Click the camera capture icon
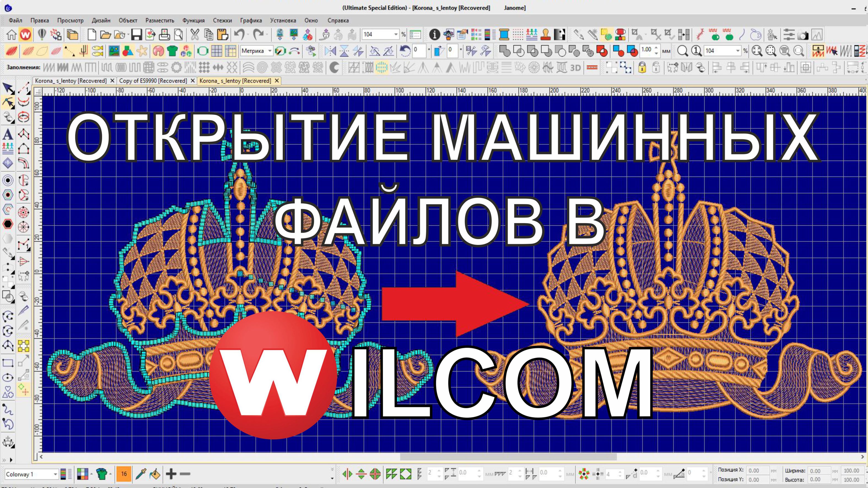868x488 pixels. (x=803, y=35)
